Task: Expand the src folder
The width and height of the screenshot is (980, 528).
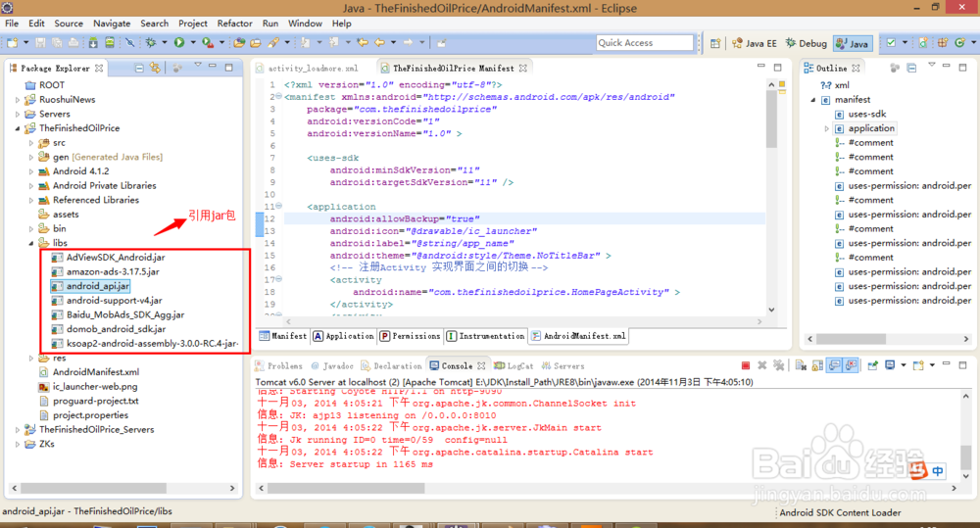Action: point(31,142)
